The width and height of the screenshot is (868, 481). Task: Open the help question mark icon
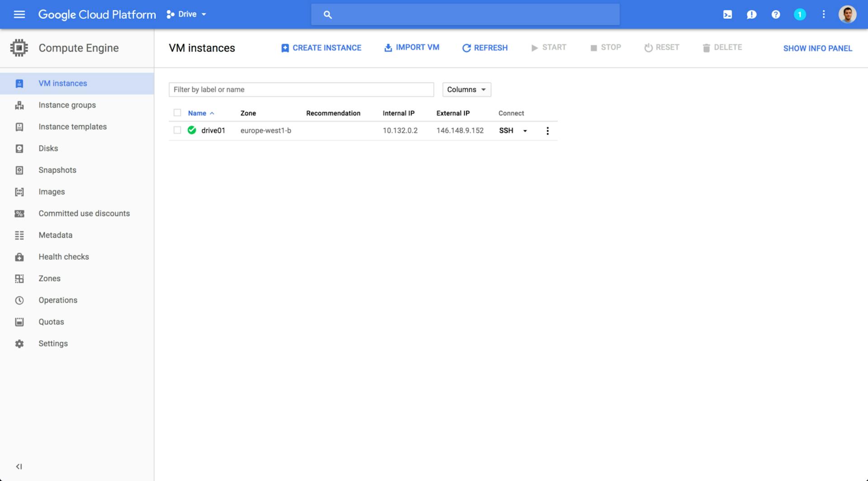tap(776, 14)
